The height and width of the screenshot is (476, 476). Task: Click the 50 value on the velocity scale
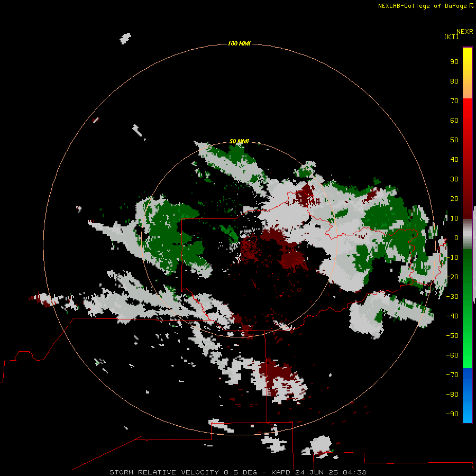point(454,140)
